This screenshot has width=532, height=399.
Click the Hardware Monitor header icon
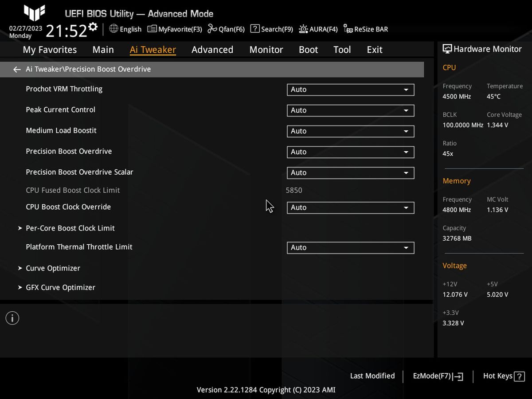[x=447, y=49]
